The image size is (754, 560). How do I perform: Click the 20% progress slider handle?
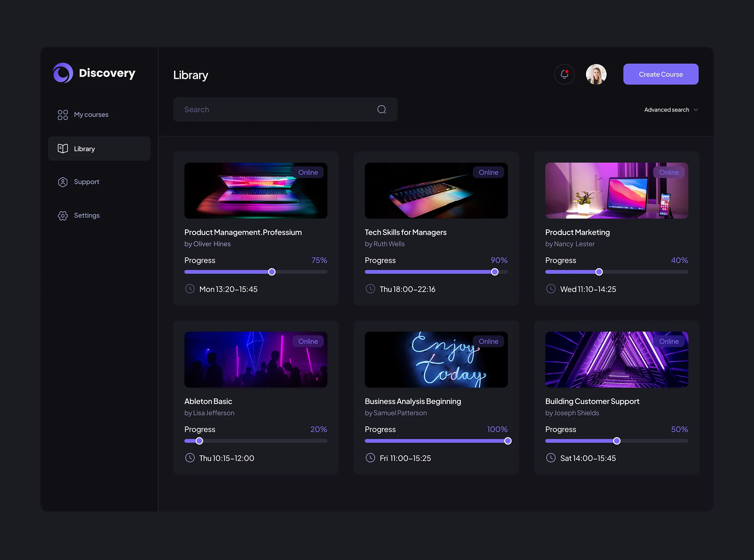[x=199, y=441]
